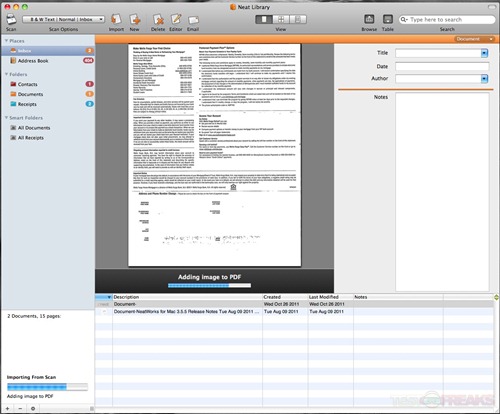The height and width of the screenshot is (414, 500).
Task: Collapse the Smart Folders section
Action: click(6, 118)
